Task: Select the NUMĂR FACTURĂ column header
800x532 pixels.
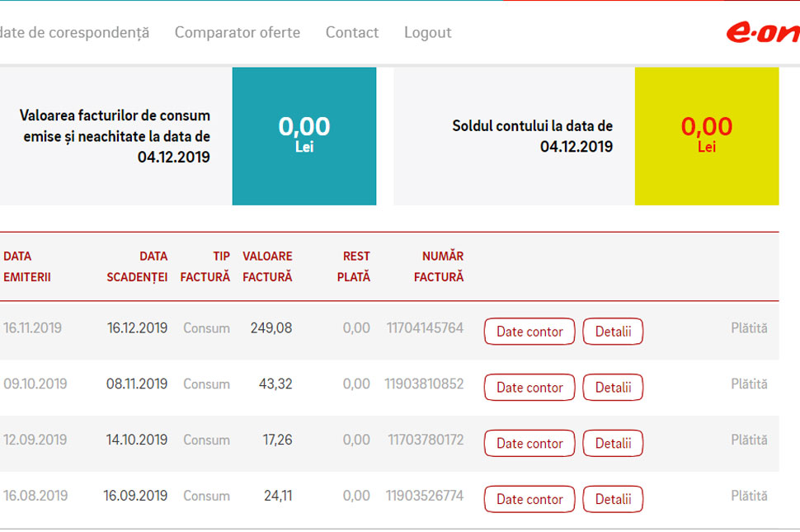Action: 439,266
